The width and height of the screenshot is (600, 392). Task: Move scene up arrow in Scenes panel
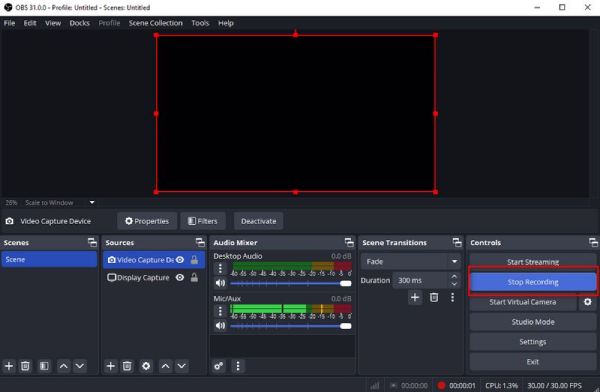coord(64,366)
